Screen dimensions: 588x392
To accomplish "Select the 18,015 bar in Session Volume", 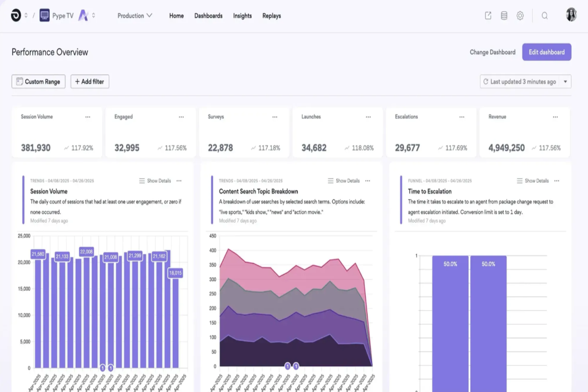I will coord(175,323).
